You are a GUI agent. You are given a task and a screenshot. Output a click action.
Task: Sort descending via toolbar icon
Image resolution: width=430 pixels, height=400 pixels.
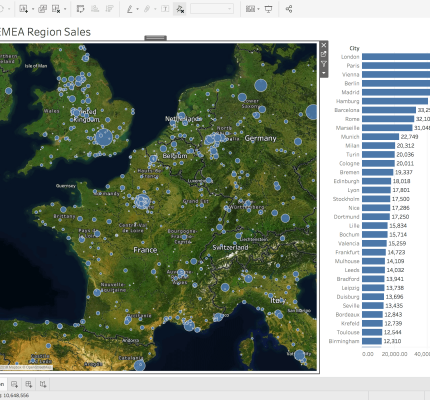(109, 9)
